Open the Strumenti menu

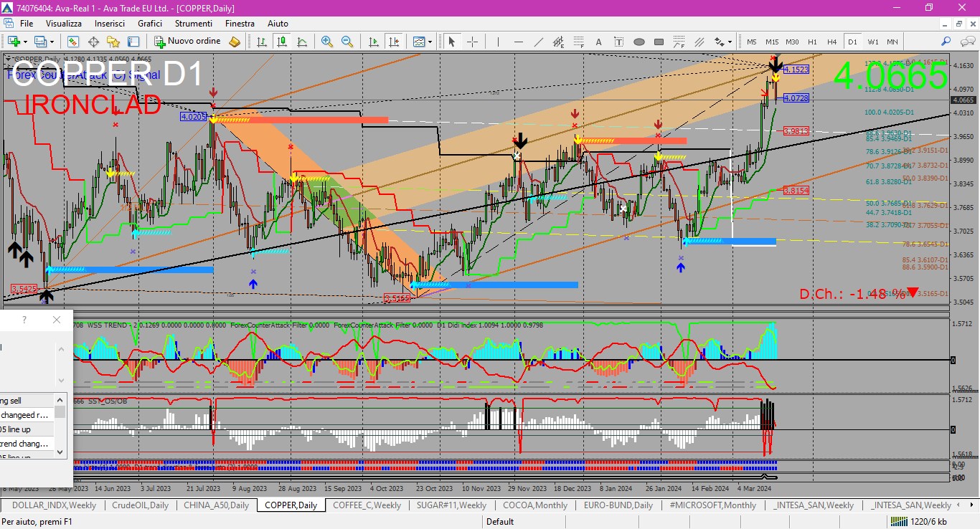(194, 24)
